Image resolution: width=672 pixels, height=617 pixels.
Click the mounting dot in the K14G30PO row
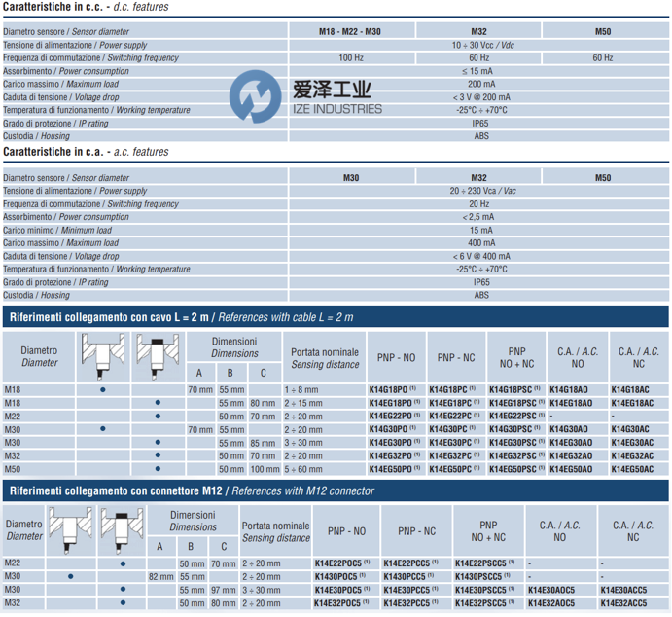pyautogui.click(x=102, y=429)
